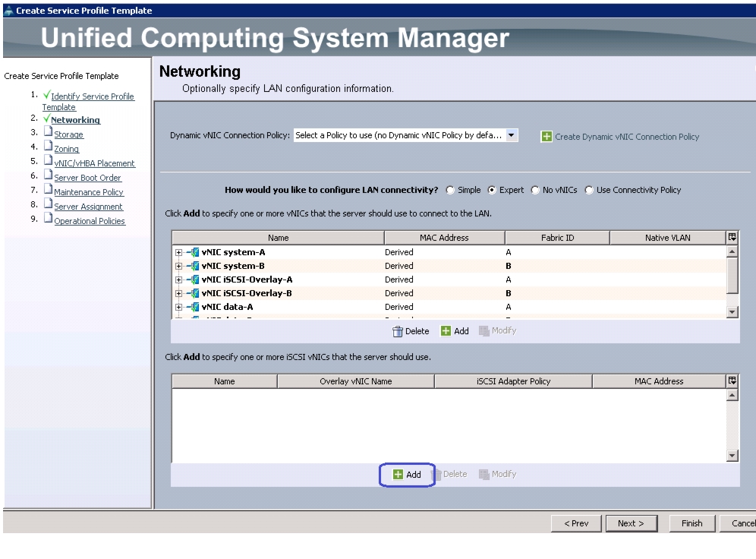Sort vNIC table by MAC Address column

point(444,238)
